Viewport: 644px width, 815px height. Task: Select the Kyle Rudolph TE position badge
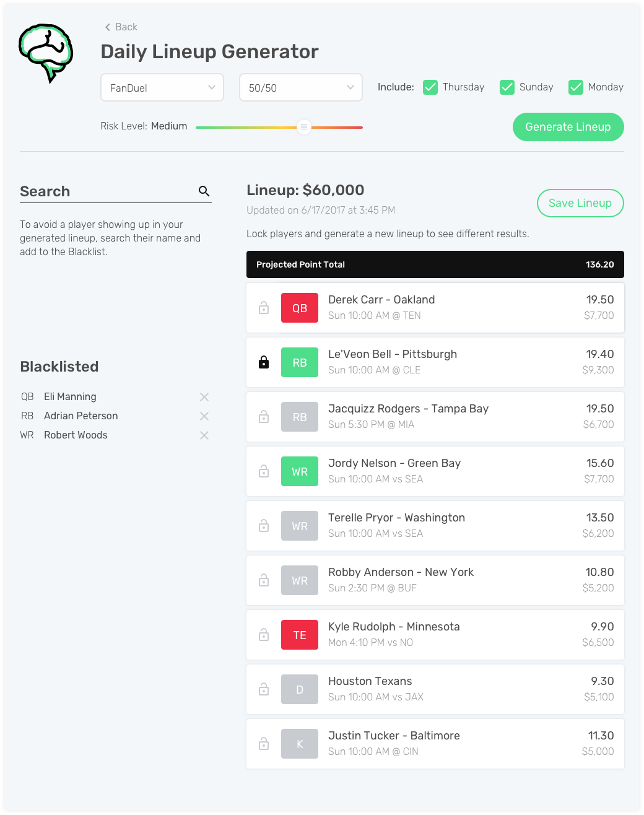tap(300, 635)
